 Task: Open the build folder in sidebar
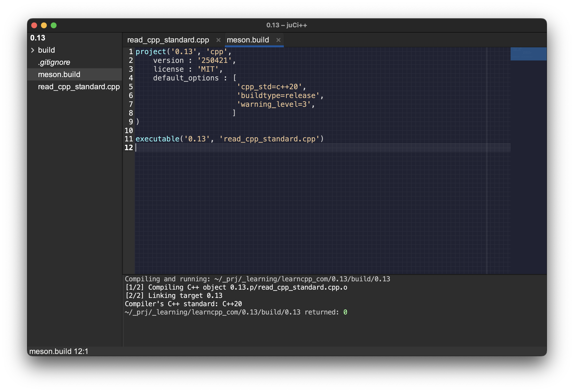(46, 50)
